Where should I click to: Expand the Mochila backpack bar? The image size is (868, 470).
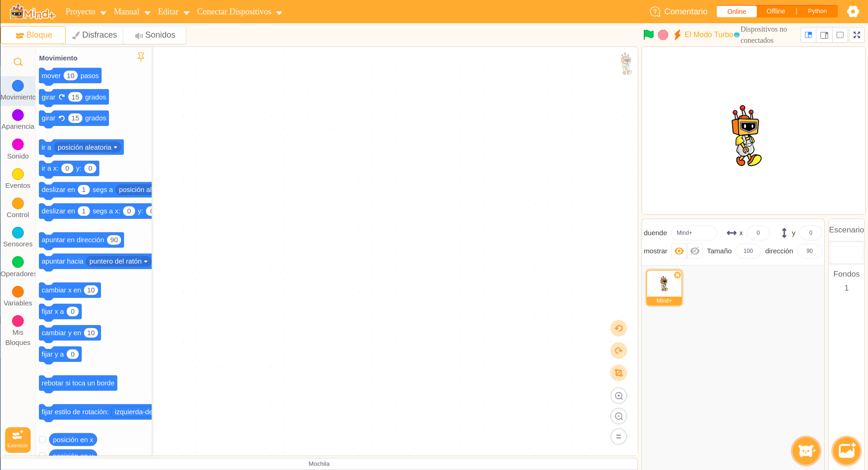pyautogui.click(x=319, y=464)
